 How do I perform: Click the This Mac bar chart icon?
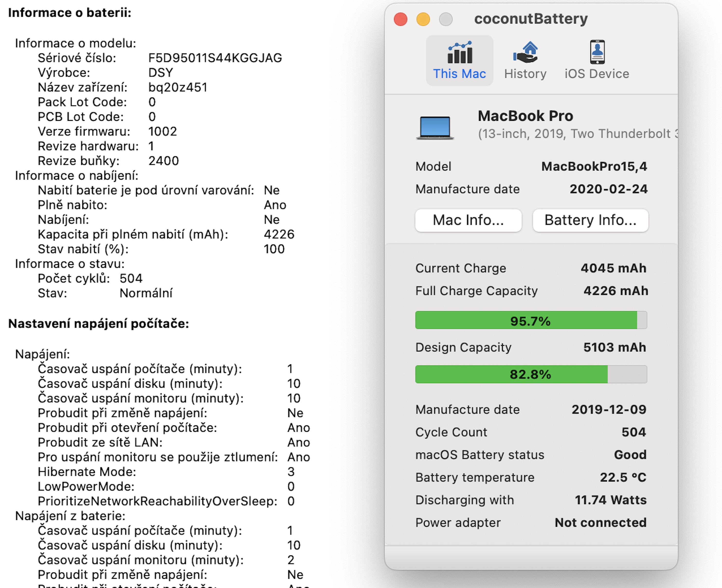(x=459, y=53)
